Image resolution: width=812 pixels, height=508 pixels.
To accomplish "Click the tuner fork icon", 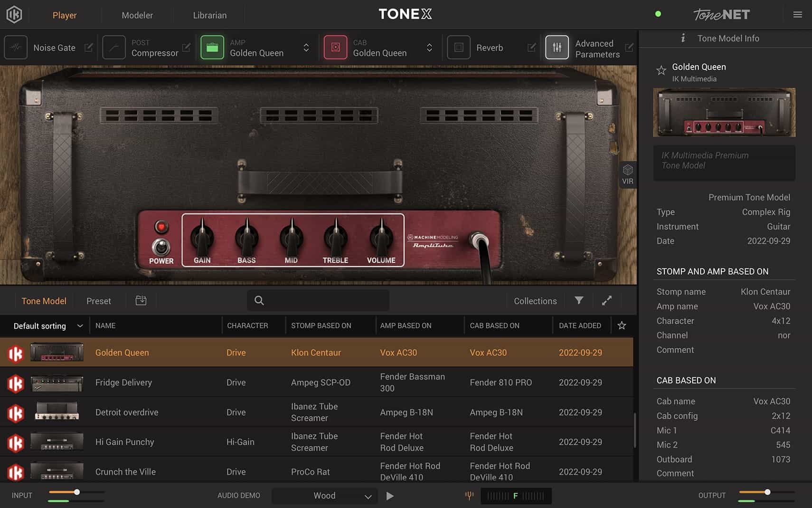I will (469, 496).
